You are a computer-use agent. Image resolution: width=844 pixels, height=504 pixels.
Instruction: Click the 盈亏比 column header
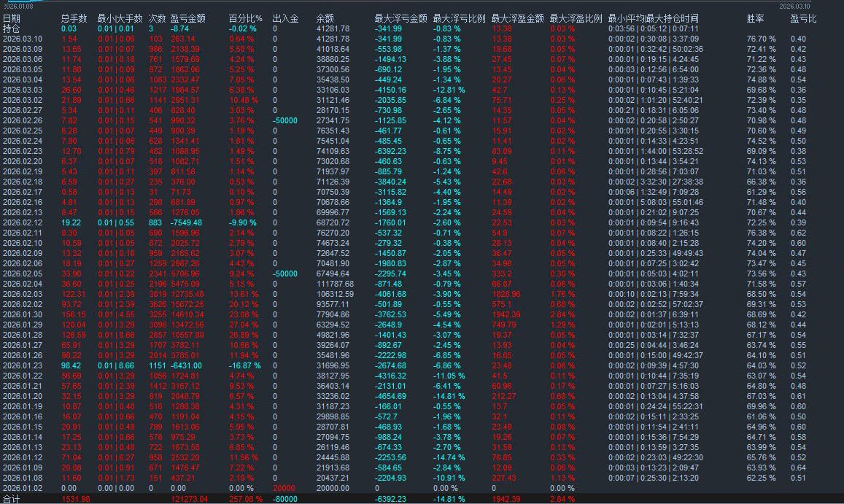804,18
